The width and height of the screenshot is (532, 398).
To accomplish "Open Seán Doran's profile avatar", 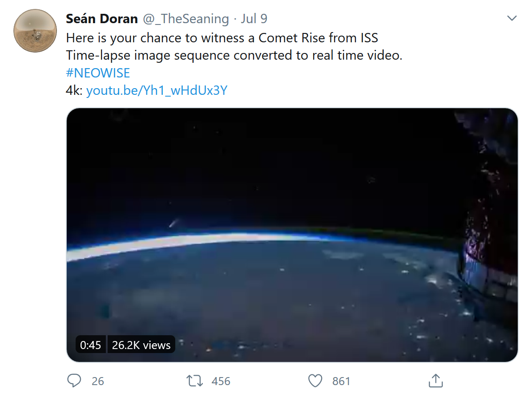I will (x=36, y=30).
